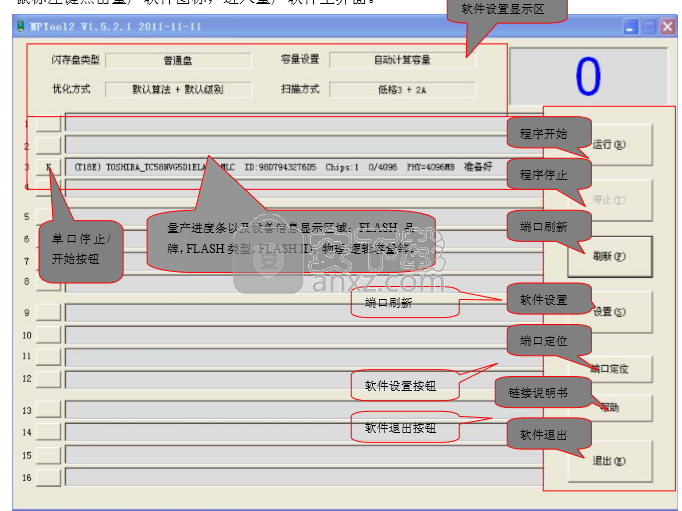Image resolution: width=682 pixels, height=511 pixels.
Task: Click the 闪存盘类型 field showing 普通盘
Action: 178,60
